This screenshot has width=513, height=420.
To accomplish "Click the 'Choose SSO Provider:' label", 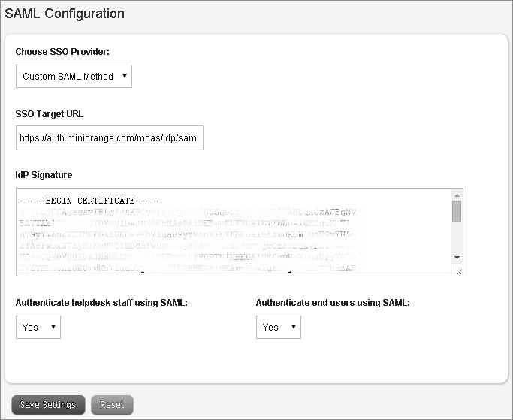I will pos(62,51).
